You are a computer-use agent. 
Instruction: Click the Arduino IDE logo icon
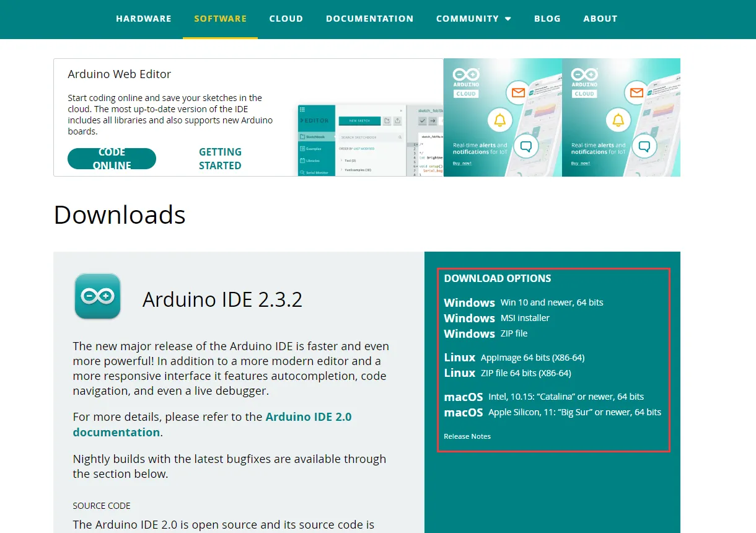97,296
